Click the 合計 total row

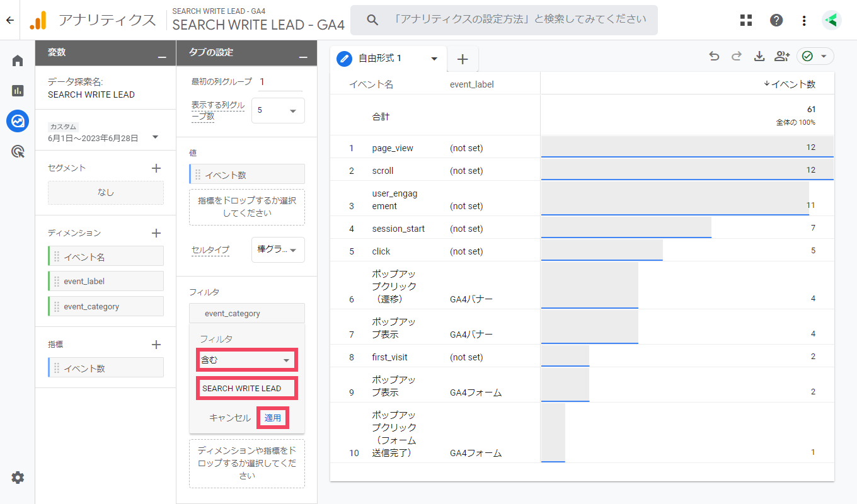point(582,115)
